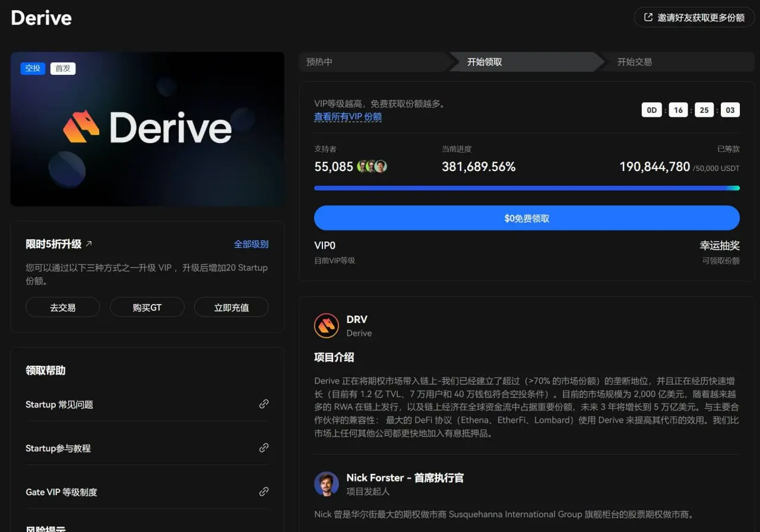
Task: Click the 可领取份额 label
Action: (721, 261)
